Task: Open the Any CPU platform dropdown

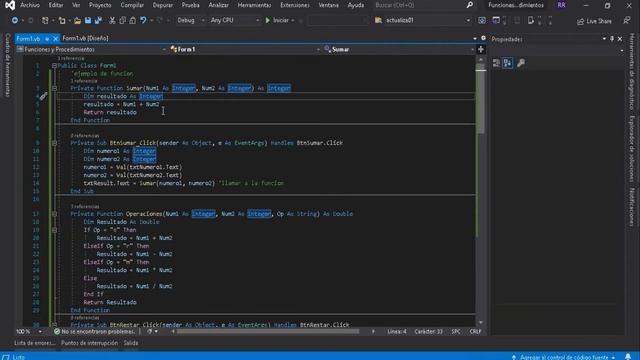Action: (x=234, y=20)
